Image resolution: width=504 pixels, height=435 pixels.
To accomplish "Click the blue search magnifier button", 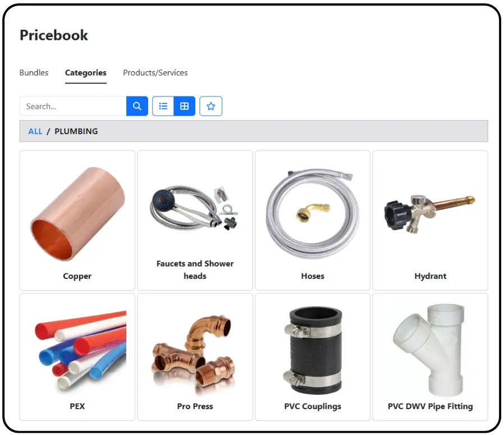I will 137,106.
